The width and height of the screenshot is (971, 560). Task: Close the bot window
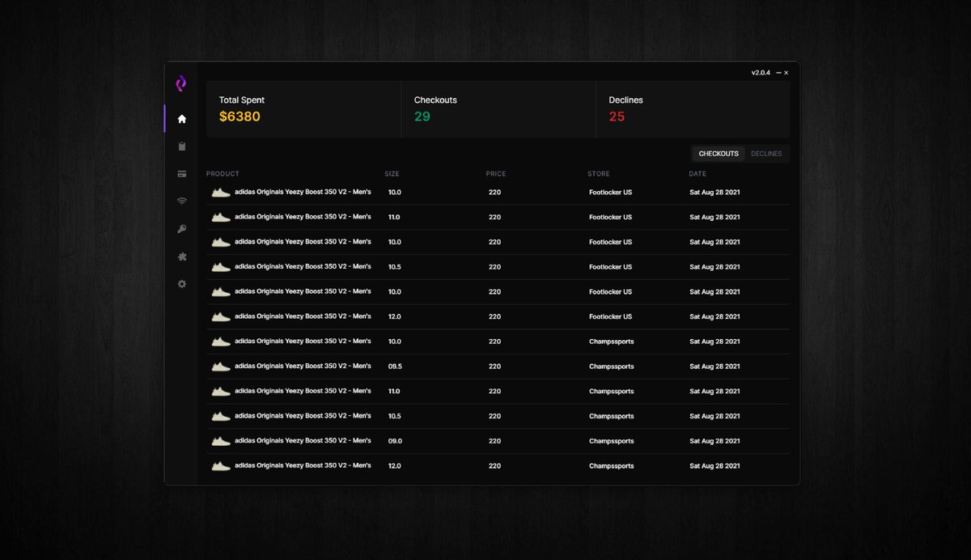786,73
